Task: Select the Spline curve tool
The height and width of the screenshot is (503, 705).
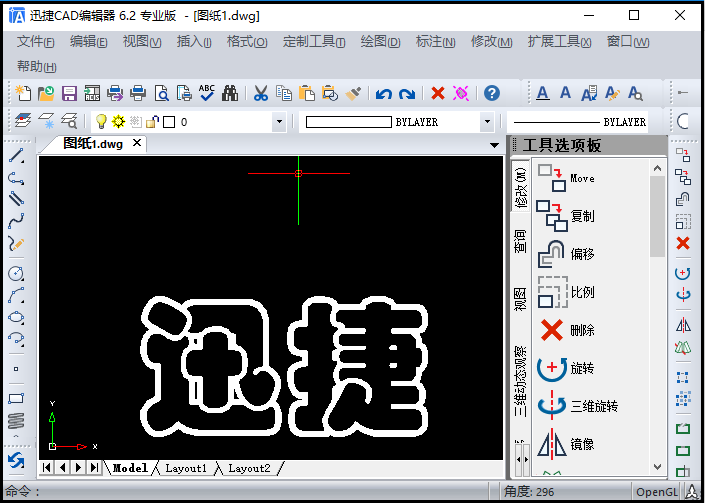Action: 16,221
